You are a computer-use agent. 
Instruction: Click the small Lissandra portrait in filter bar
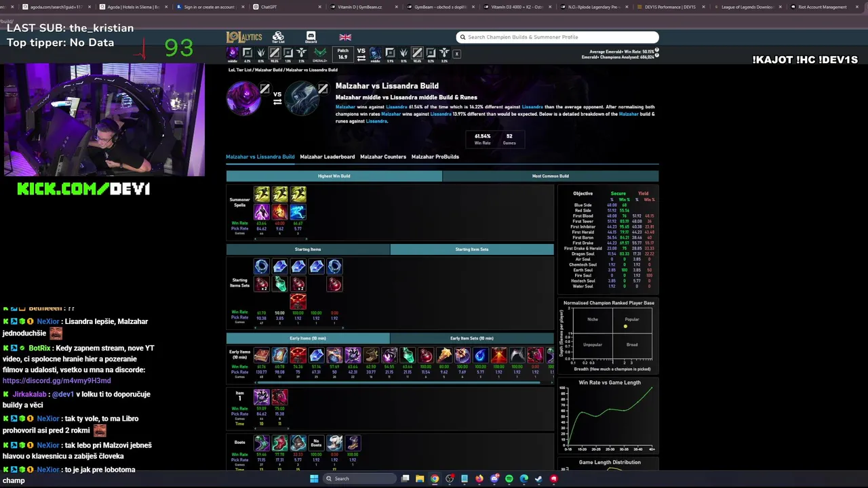click(x=375, y=53)
